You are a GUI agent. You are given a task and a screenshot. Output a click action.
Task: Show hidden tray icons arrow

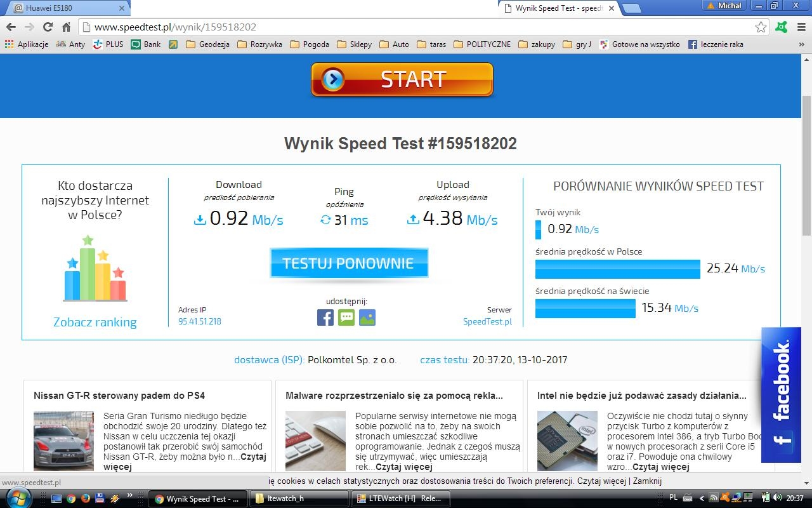tap(702, 498)
